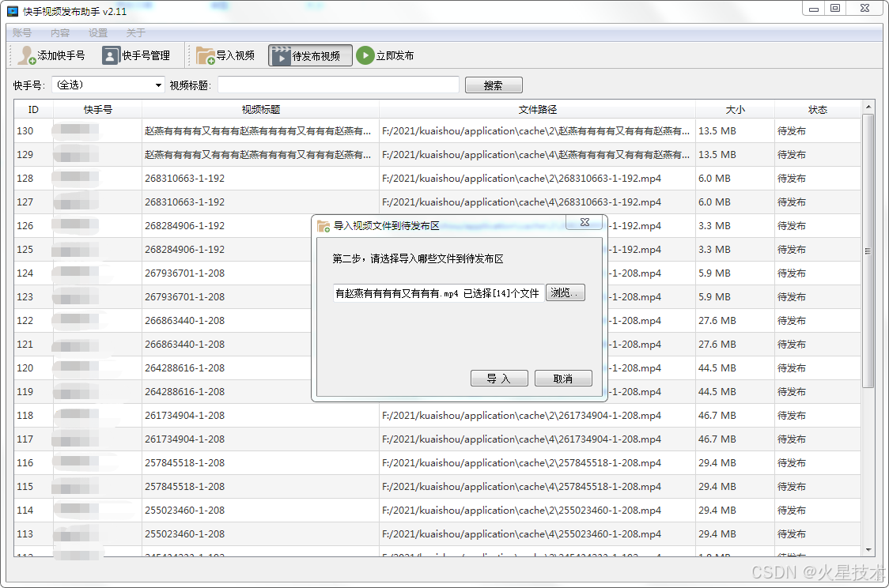The width and height of the screenshot is (889, 588).
Task: Click file path of row 113
Action: [x=521, y=534]
